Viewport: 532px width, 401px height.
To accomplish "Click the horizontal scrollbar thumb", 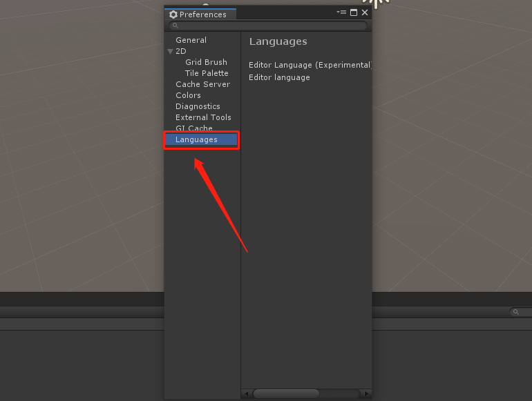I will (x=286, y=393).
